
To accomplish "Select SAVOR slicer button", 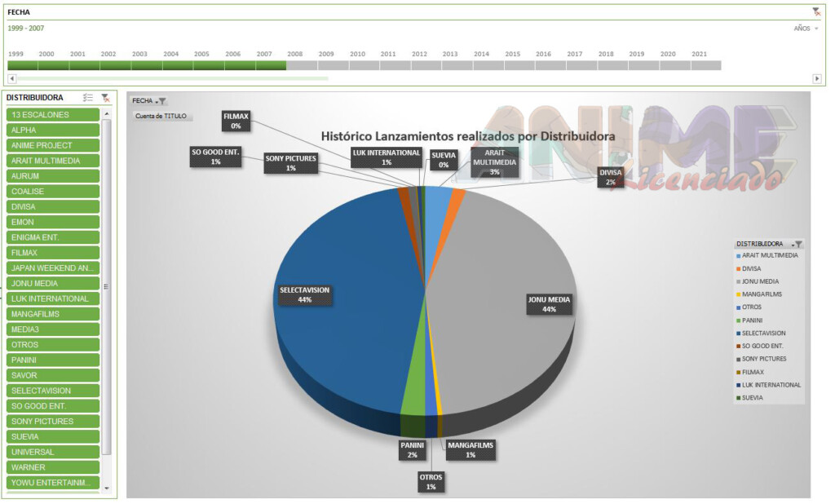I will [x=53, y=376].
